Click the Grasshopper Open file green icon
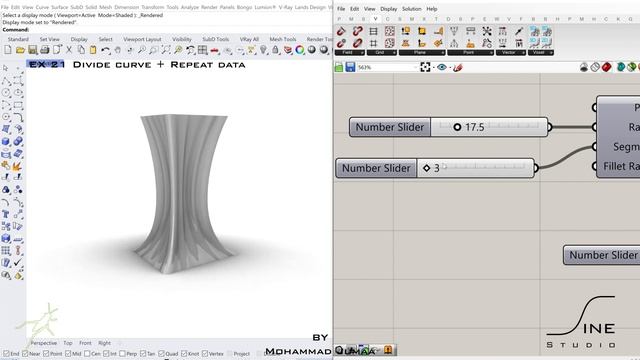Image resolution: width=640 pixels, height=360 pixels. 339,67
